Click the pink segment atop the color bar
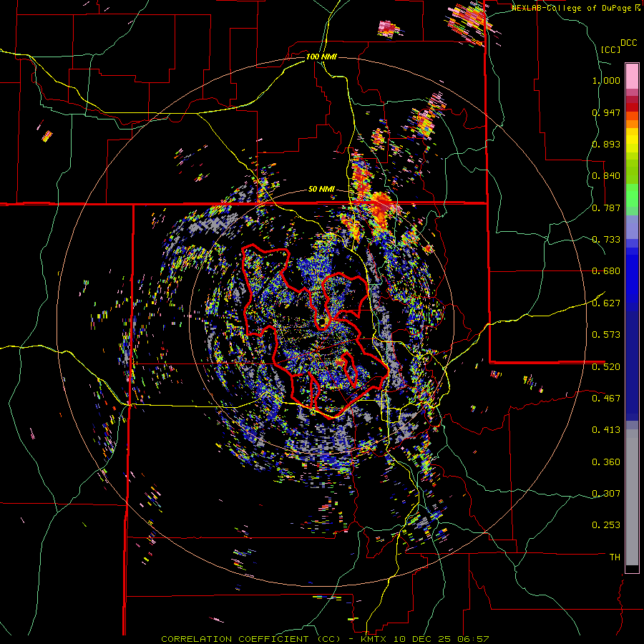 pos(632,76)
